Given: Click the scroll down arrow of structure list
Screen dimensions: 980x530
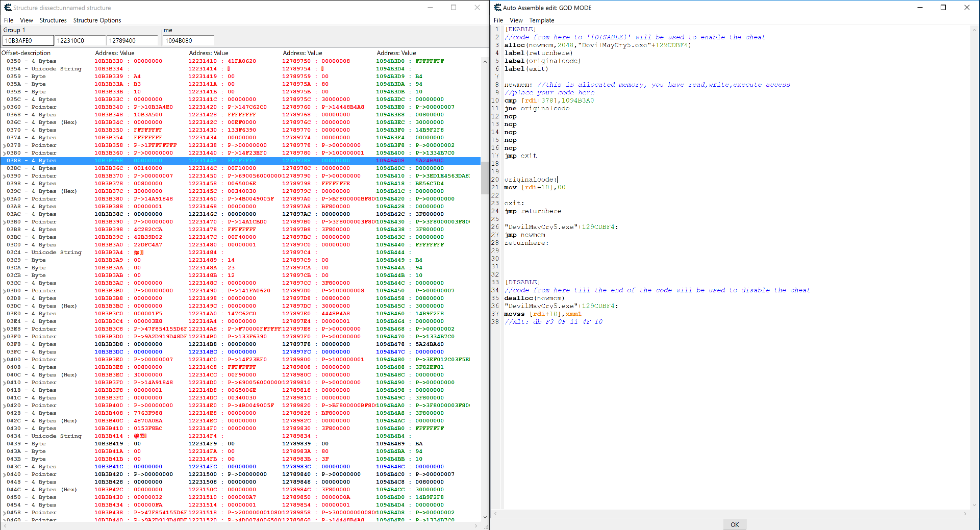Looking at the screenshot, I should pos(485,517).
